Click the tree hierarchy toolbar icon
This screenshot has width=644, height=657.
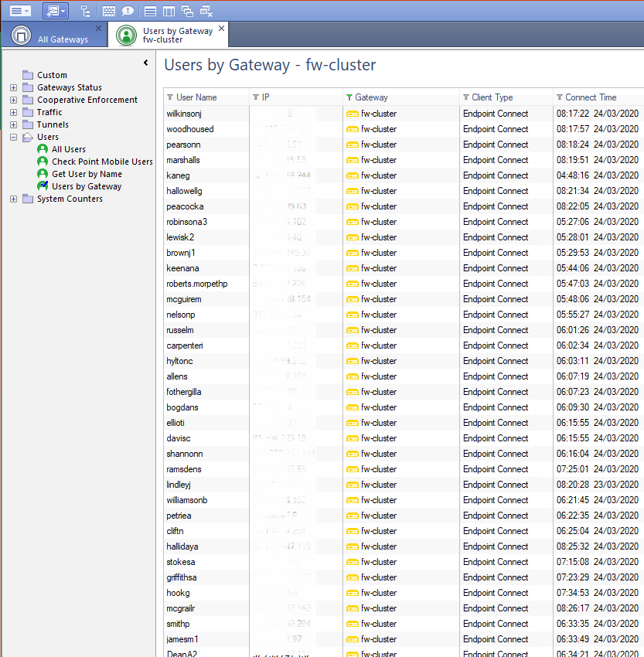pos(86,10)
